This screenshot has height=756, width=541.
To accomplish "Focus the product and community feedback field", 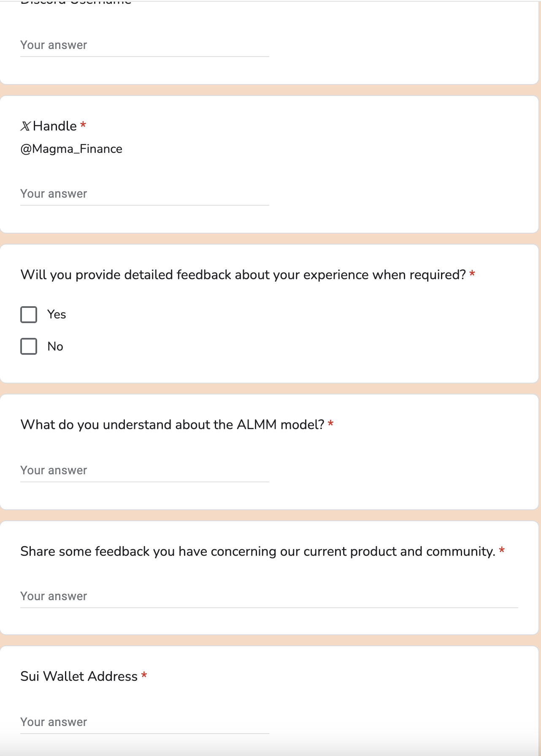I will 269,596.
